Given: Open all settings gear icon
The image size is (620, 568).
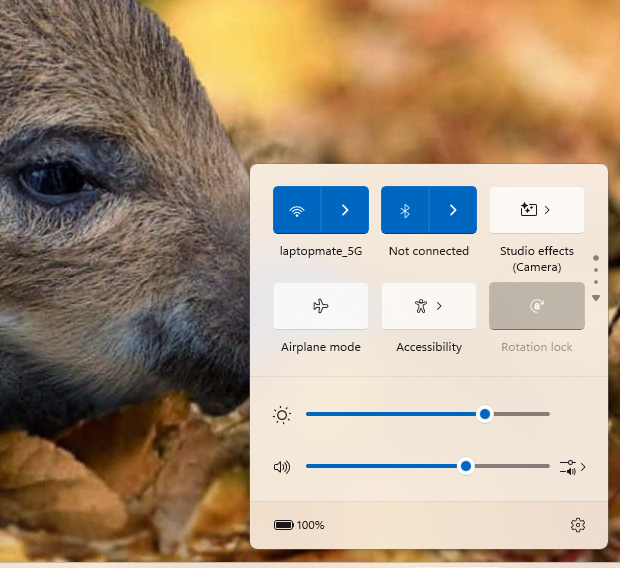Looking at the screenshot, I should (578, 525).
